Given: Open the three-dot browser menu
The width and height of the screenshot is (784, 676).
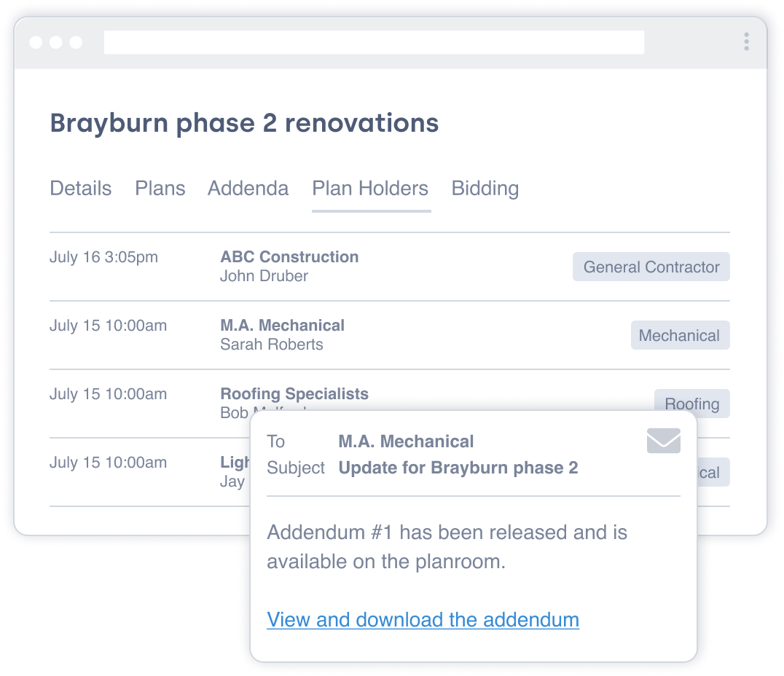Looking at the screenshot, I should point(746,42).
